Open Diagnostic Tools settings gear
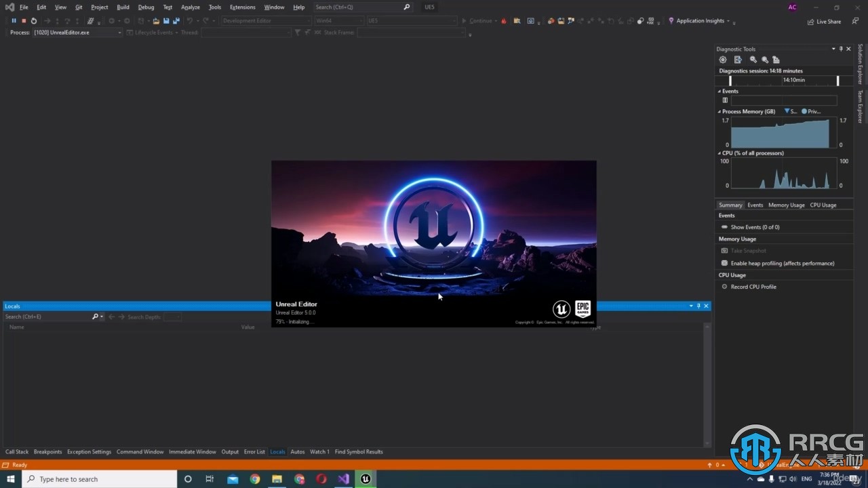 [x=723, y=60]
